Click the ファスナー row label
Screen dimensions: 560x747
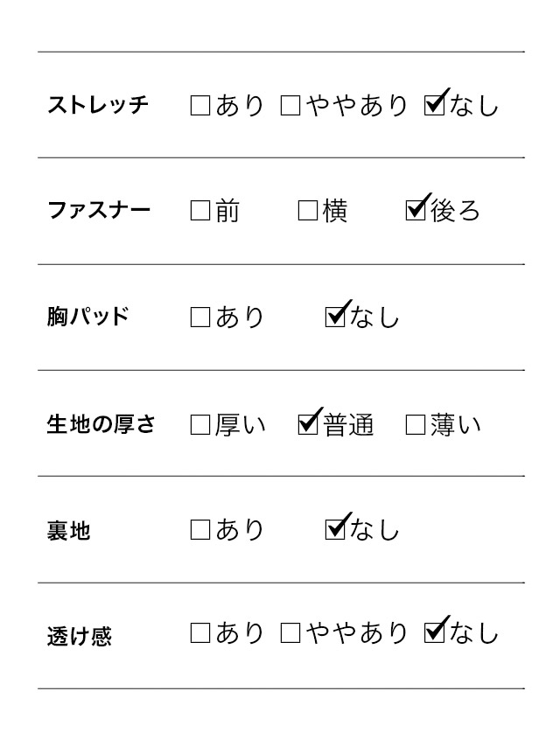pos(99,211)
